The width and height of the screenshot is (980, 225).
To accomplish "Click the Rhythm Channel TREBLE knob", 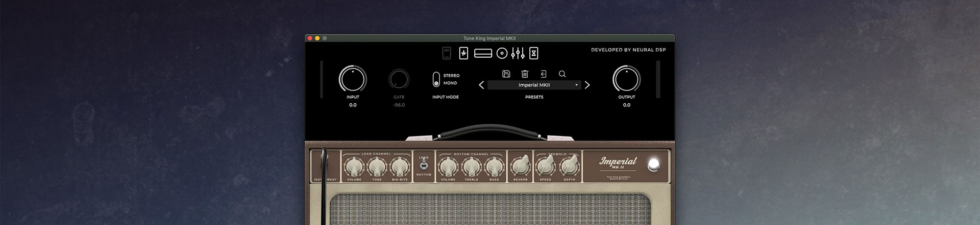I will (x=471, y=167).
